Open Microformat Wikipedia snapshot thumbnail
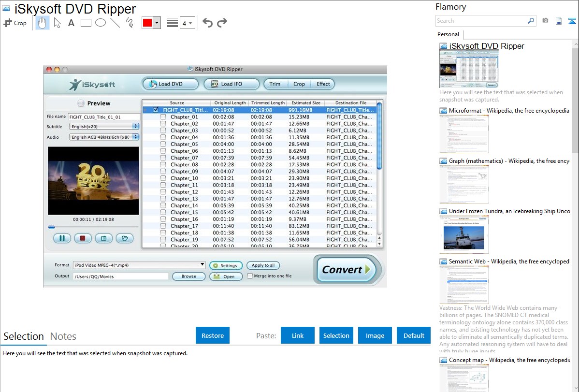The height and width of the screenshot is (392, 579). tap(464, 134)
